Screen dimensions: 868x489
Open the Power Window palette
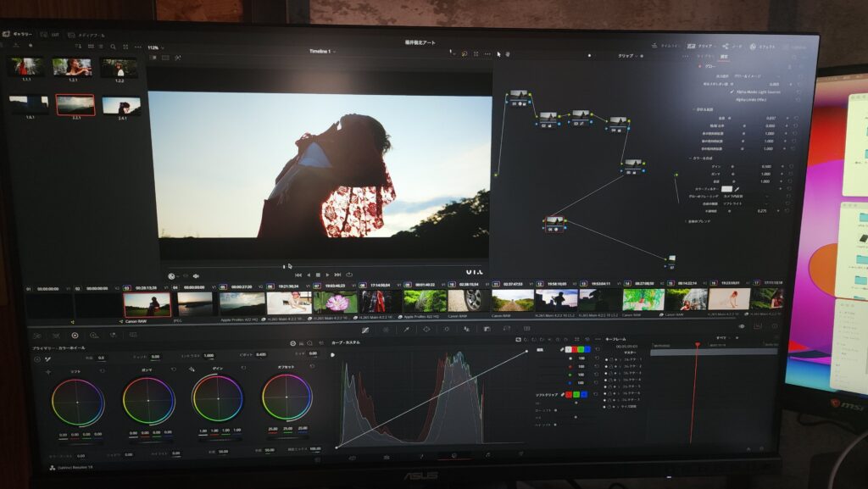pyautogui.click(x=426, y=329)
